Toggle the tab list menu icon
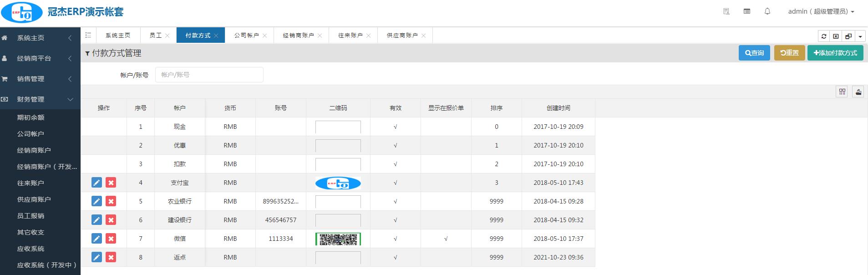 pos(88,35)
